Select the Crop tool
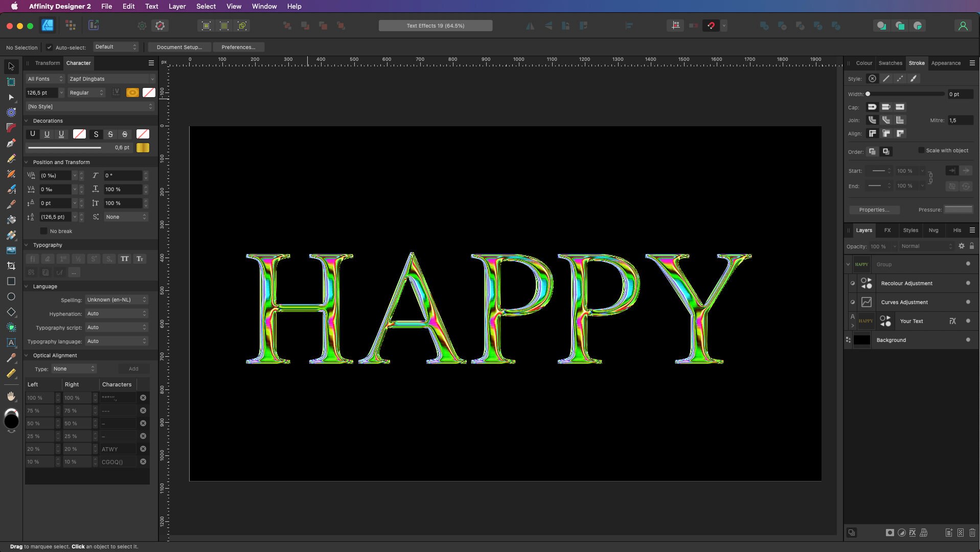 [x=11, y=266]
